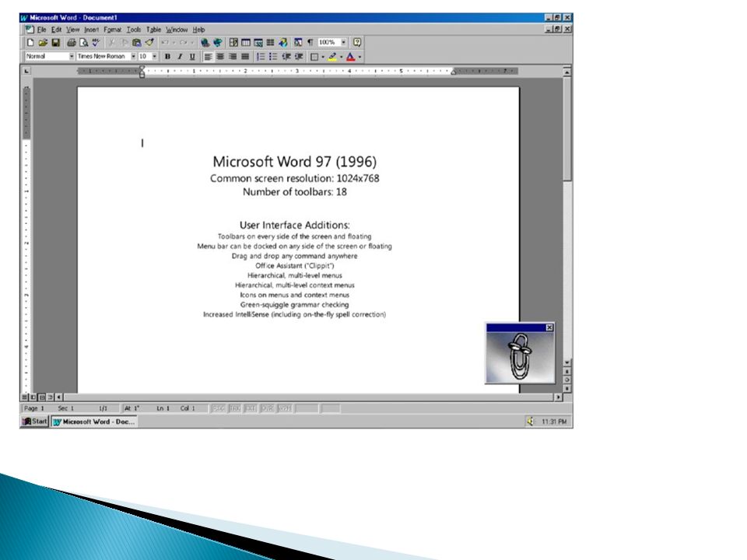Apply red Font Color to text
This screenshot has width=747, height=560.
point(351,57)
